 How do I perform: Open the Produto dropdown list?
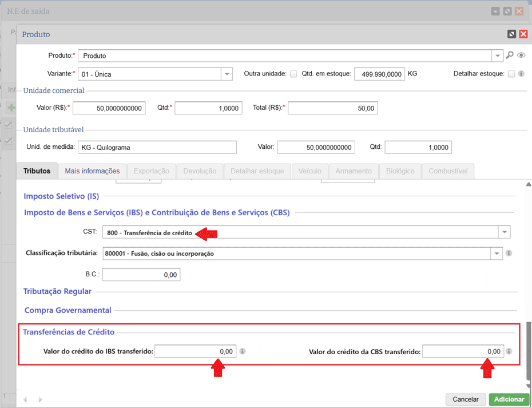pos(497,56)
